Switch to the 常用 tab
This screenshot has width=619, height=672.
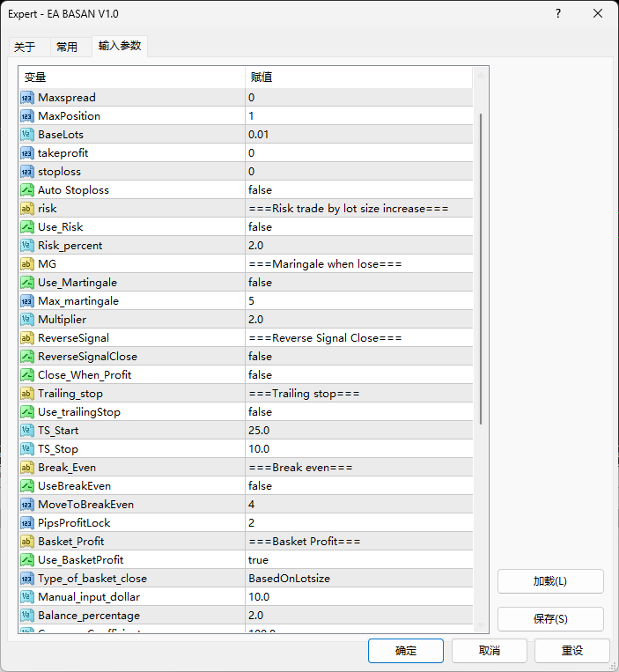pos(67,48)
